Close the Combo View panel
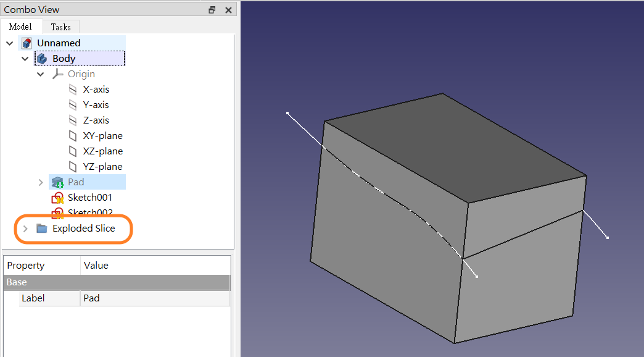 [x=229, y=10]
